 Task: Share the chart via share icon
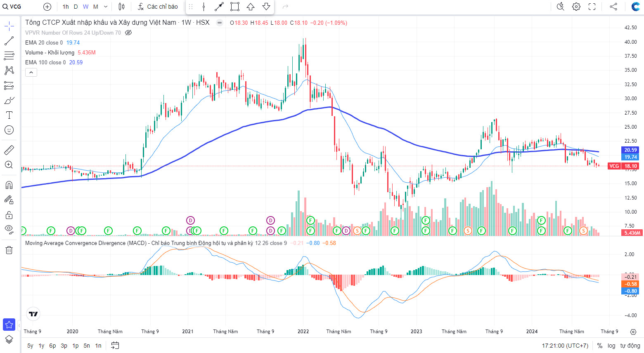click(613, 7)
